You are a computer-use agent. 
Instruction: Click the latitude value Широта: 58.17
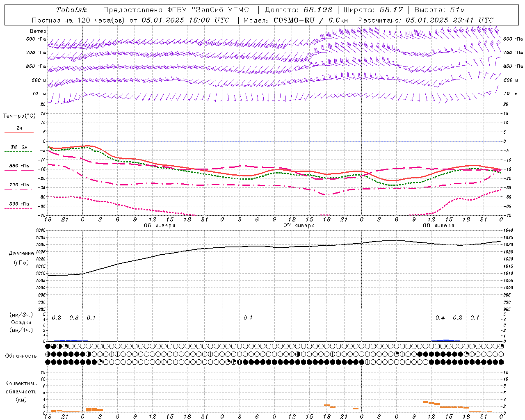tap(373, 10)
